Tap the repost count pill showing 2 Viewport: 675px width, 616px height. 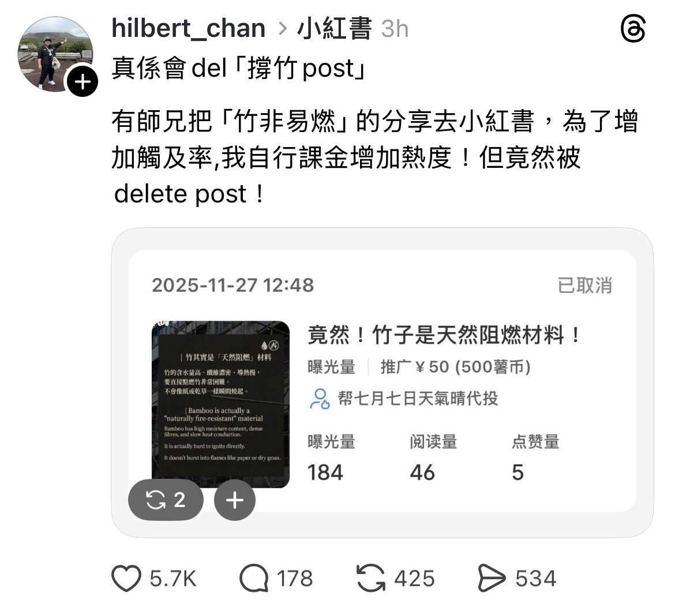click(166, 499)
